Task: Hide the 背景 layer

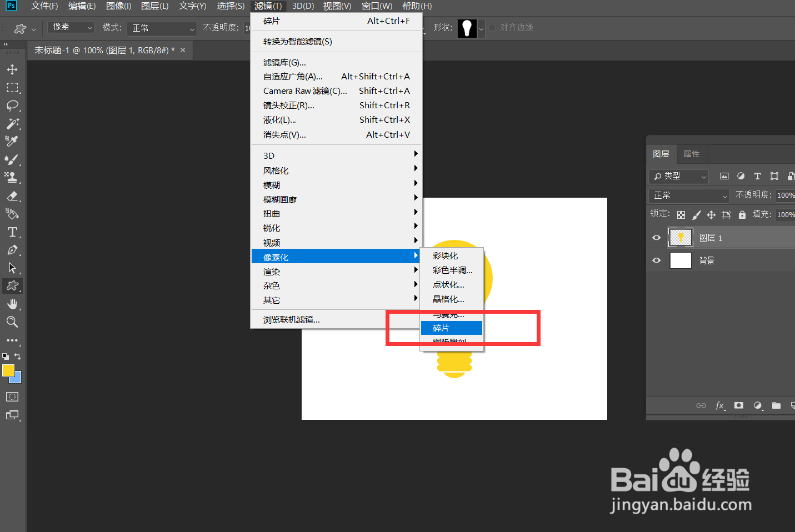Action: (x=656, y=260)
